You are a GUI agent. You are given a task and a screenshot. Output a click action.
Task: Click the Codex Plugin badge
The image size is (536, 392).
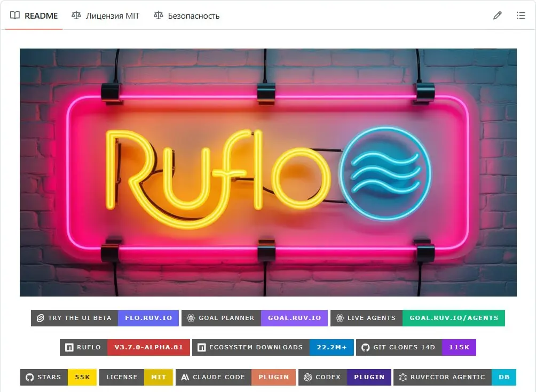click(x=344, y=377)
